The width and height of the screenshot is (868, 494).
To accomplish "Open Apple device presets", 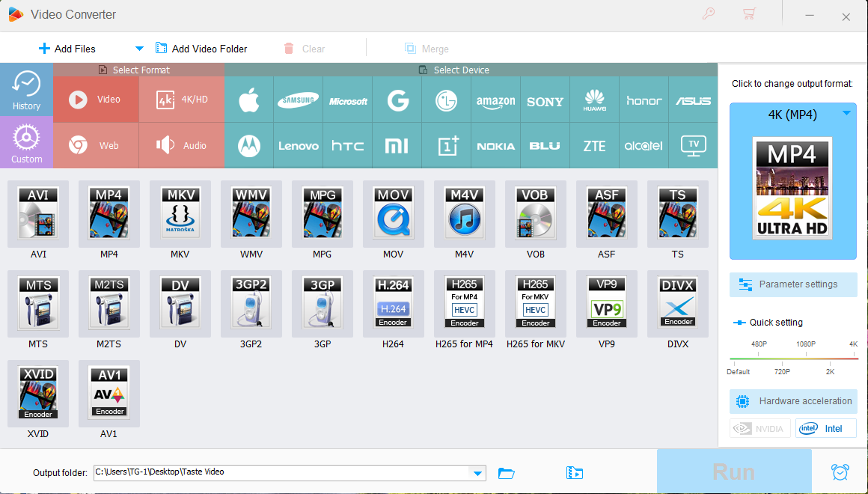I will 249,100.
